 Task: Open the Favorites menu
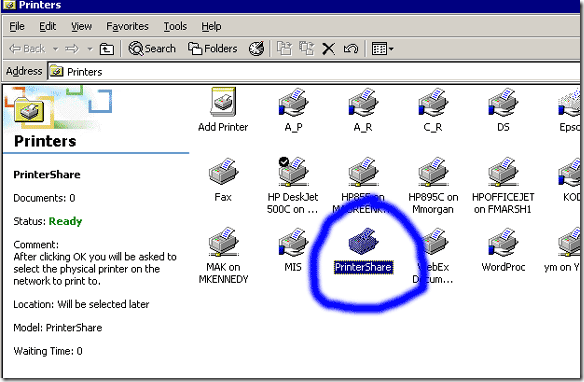coord(127,26)
